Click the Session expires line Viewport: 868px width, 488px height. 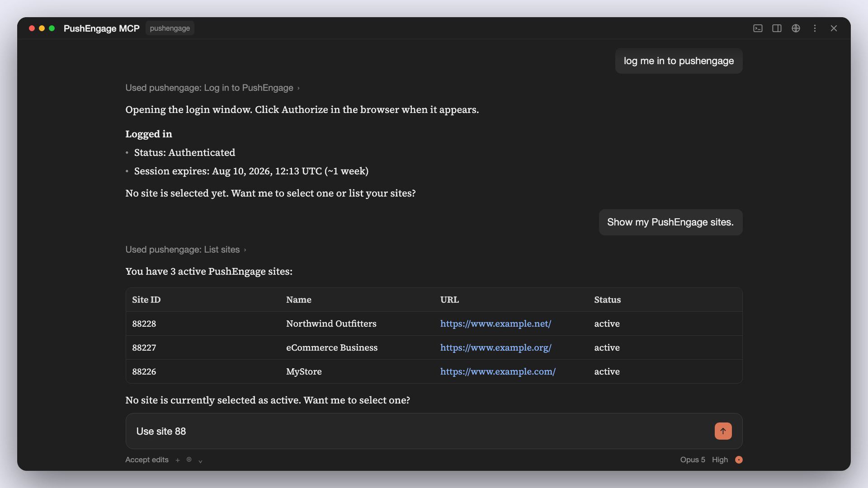point(251,171)
